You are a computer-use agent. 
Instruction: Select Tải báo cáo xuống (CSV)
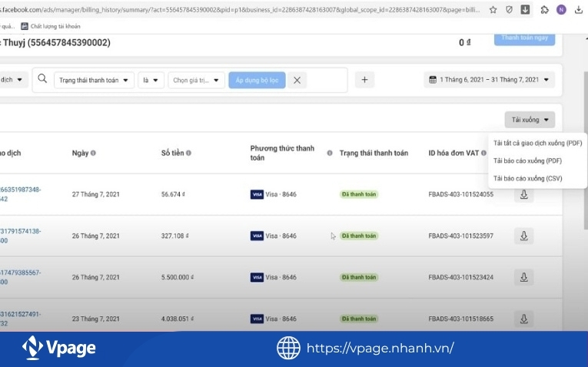[x=527, y=178]
